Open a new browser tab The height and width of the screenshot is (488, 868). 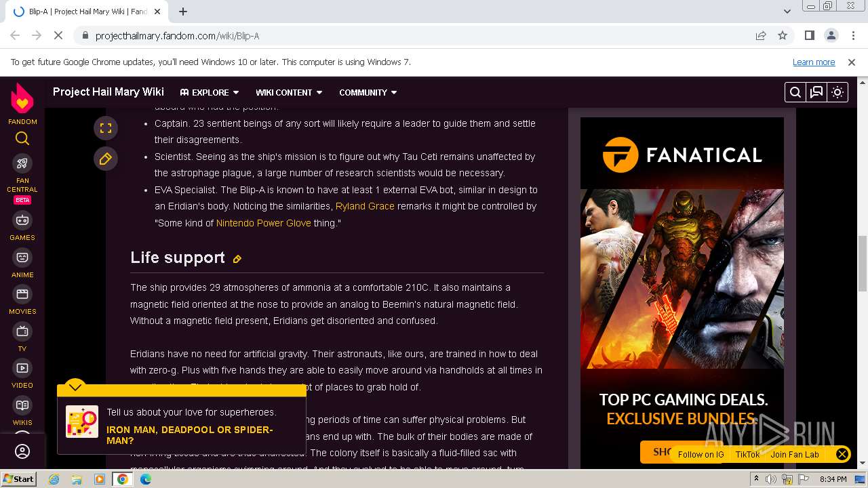(x=183, y=12)
